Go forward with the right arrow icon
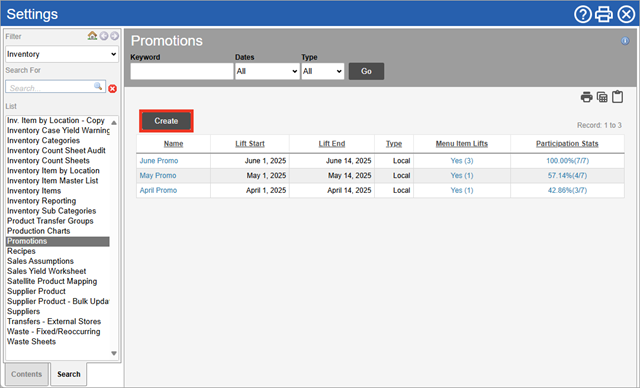The width and height of the screenshot is (640, 388). pyautogui.click(x=115, y=36)
